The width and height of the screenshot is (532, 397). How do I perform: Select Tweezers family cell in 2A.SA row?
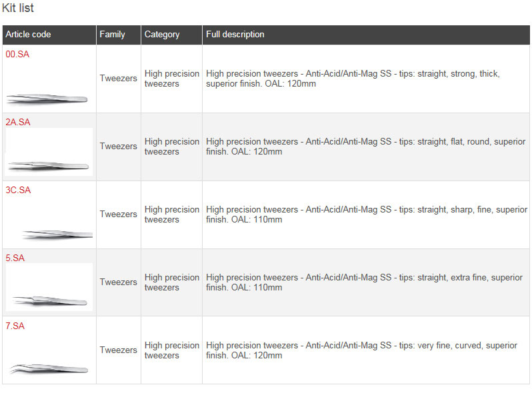119,146
